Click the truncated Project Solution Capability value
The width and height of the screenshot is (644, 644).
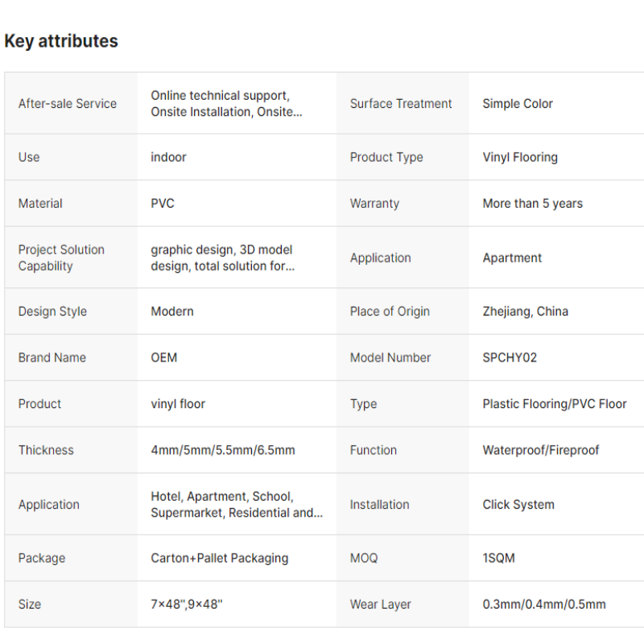pyautogui.click(x=223, y=258)
